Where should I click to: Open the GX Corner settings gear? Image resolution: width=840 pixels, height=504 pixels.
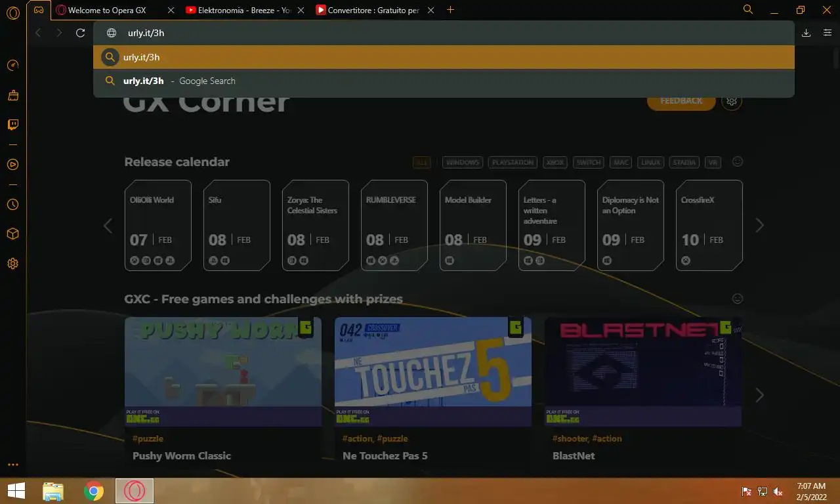[732, 101]
